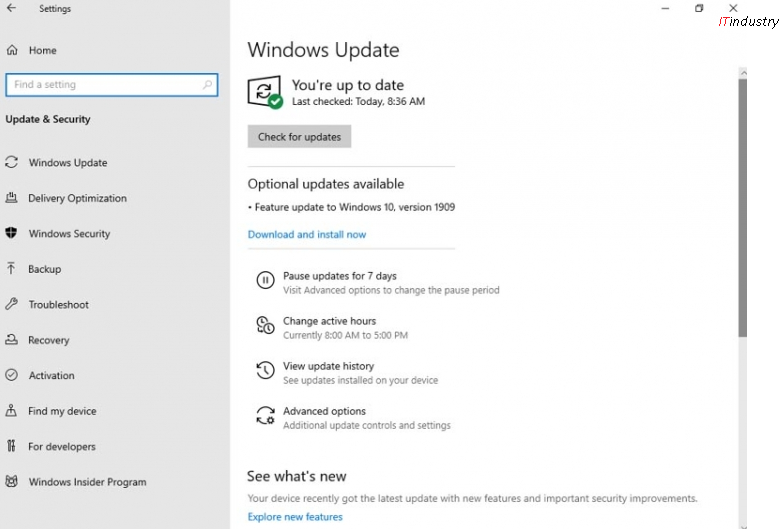Image resolution: width=783 pixels, height=529 pixels.
Task: Click the back arrow in Settings
Action: tap(11, 8)
